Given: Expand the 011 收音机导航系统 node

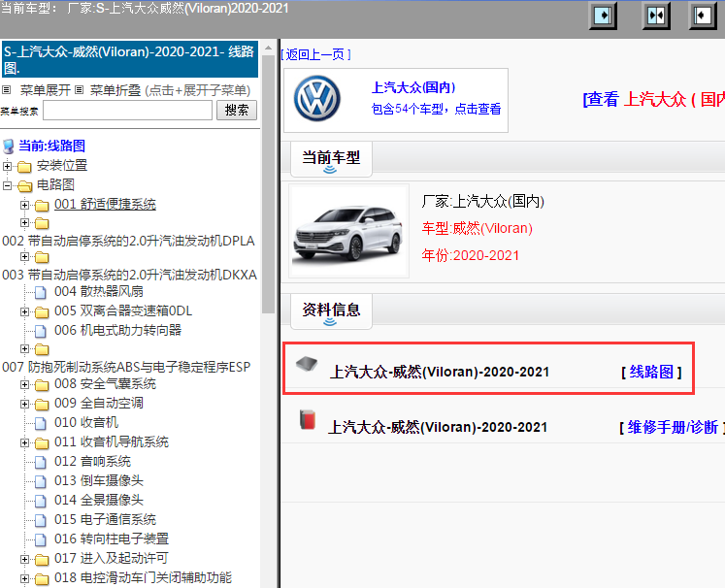Looking at the screenshot, I should point(24,442).
